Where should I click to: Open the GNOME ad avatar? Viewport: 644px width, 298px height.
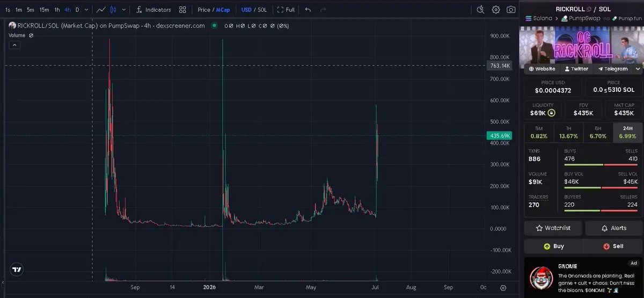[x=541, y=278]
